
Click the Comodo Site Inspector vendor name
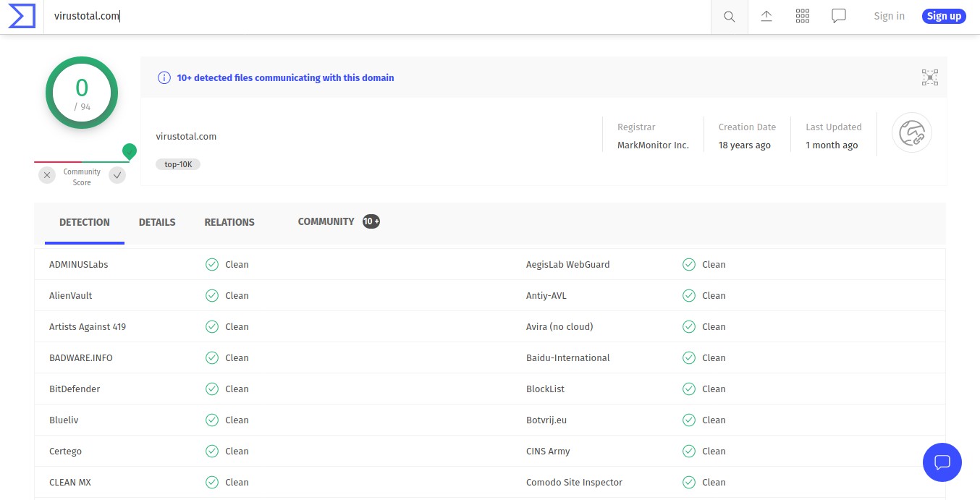(x=575, y=482)
